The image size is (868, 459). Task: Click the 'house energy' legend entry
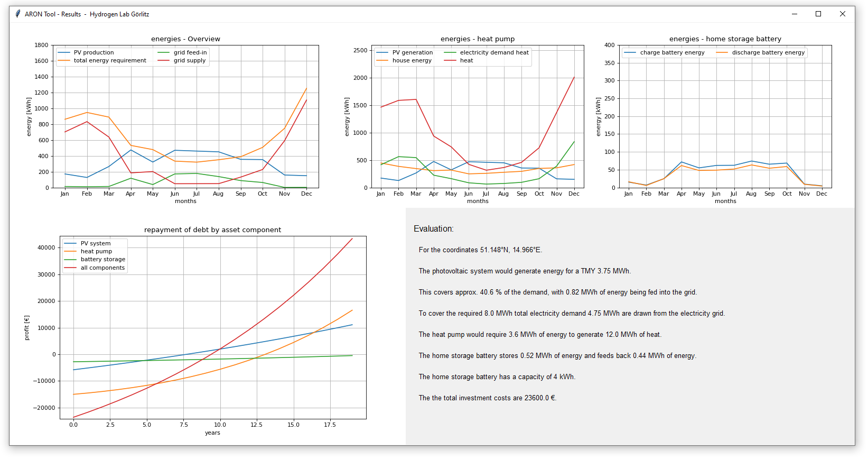[412, 61]
